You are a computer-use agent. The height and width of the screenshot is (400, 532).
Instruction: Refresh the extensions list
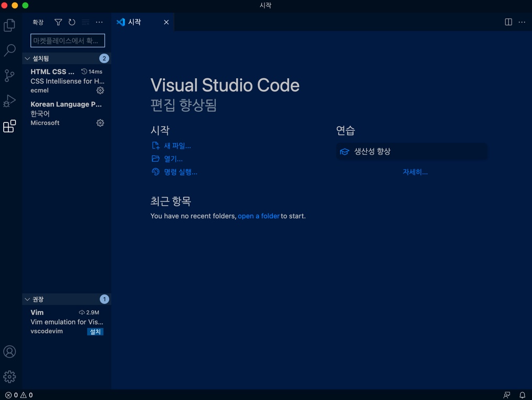coord(72,22)
